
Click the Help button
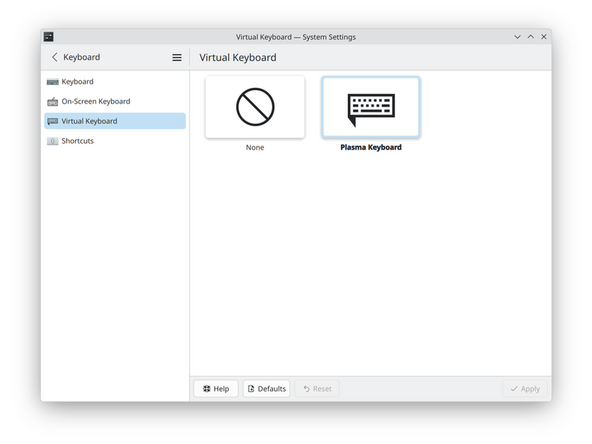tap(216, 388)
